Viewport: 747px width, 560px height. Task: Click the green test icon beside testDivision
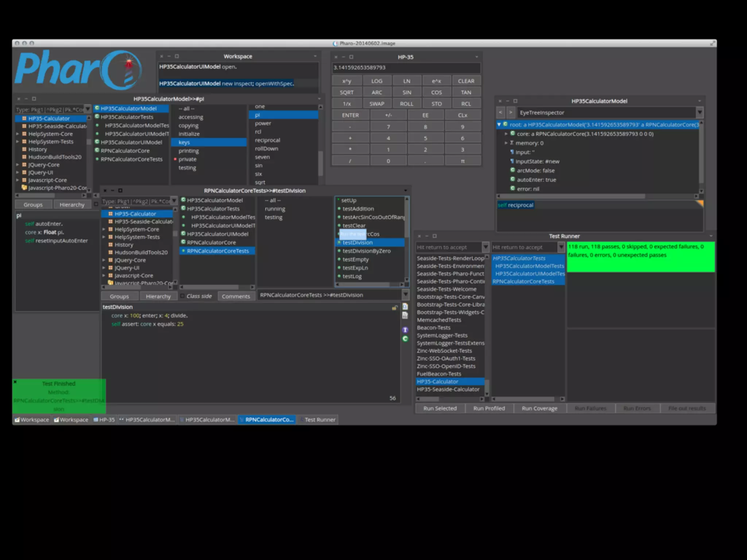click(x=339, y=242)
